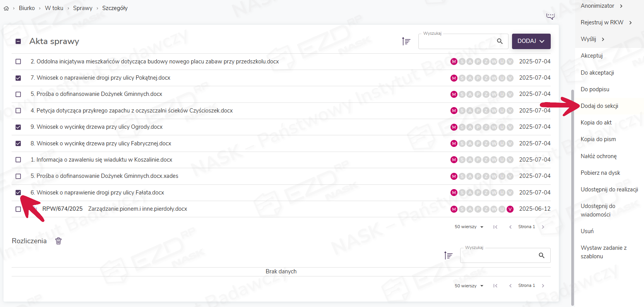This screenshot has height=307, width=644.
Task: Click search magnifier in Rozliczenia section
Action: [541, 255]
